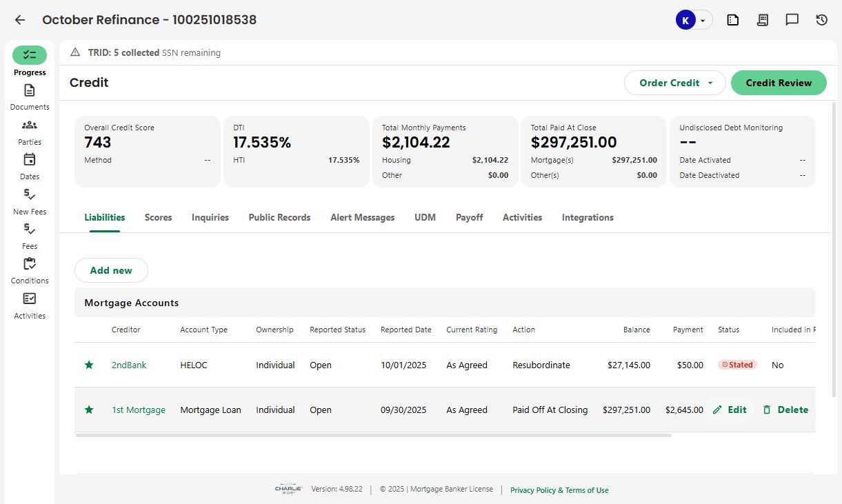Image resolution: width=842 pixels, height=504 pixels.
Task: Click Edit on the 1st Mortgage row
Action: coord(730,410)
